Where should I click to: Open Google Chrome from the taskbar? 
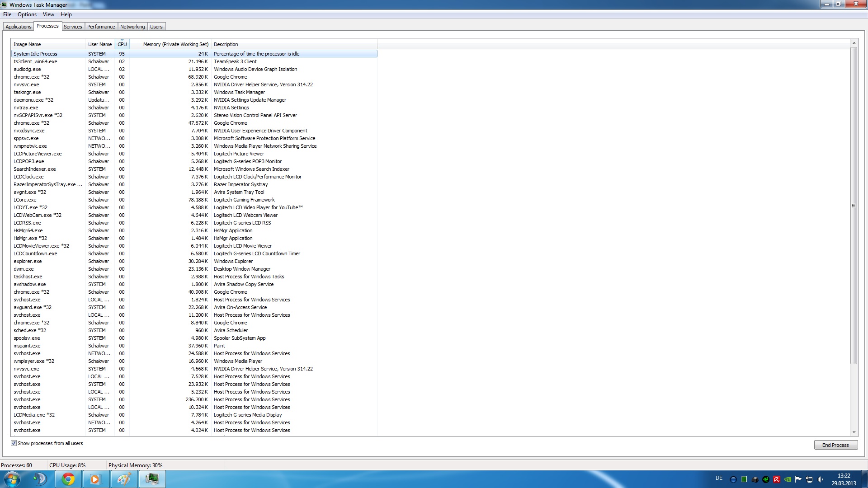tap(68, 479)
